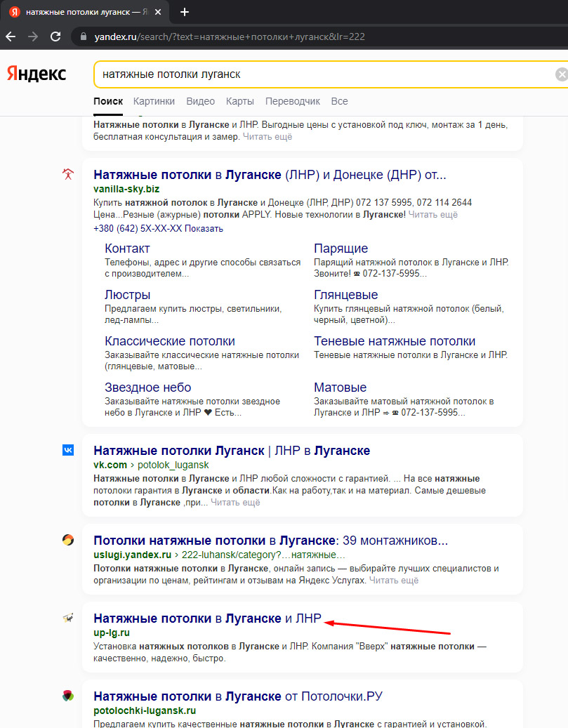Click the browser forward arrow
Viewport: 568px width, 728px height.
point(33,37)
